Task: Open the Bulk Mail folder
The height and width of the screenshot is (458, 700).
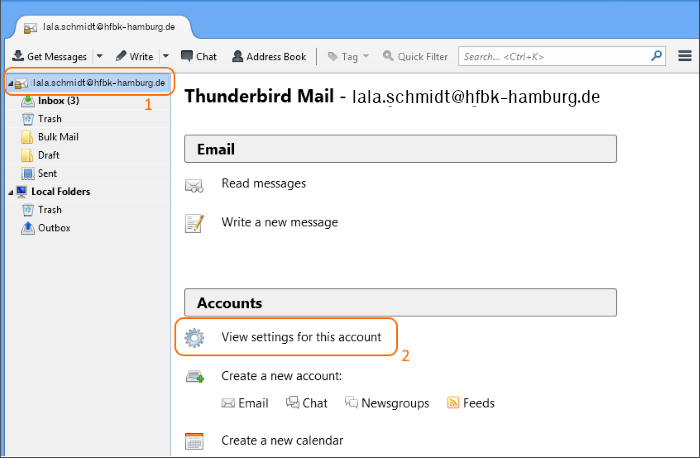Action: click(x=57, y=137)
